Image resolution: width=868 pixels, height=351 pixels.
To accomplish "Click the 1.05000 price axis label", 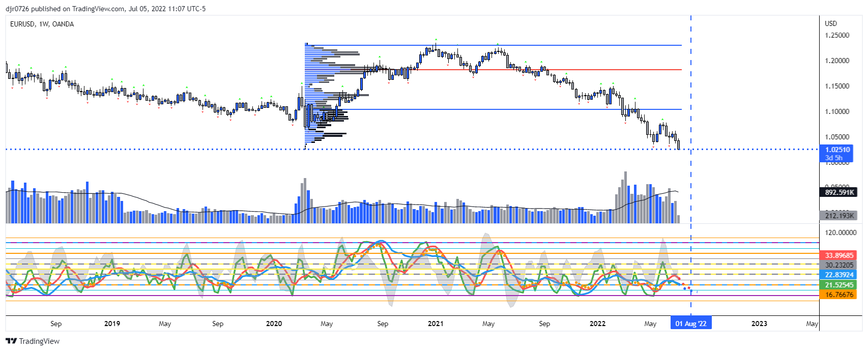I will 837,137.
